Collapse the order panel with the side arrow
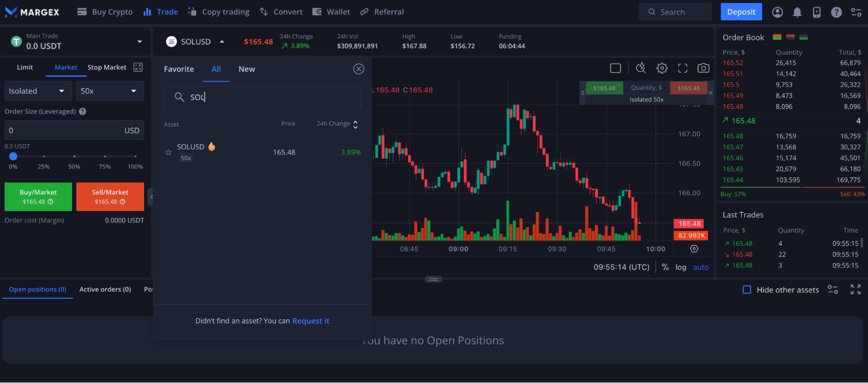This screenshot has height=383, width=868. point(151,197)
